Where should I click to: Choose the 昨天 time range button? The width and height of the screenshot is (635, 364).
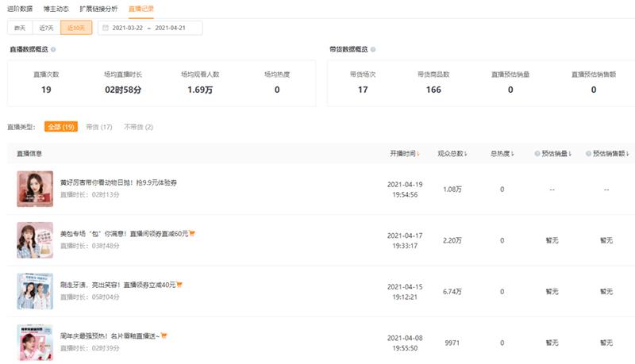pos(20,28)
